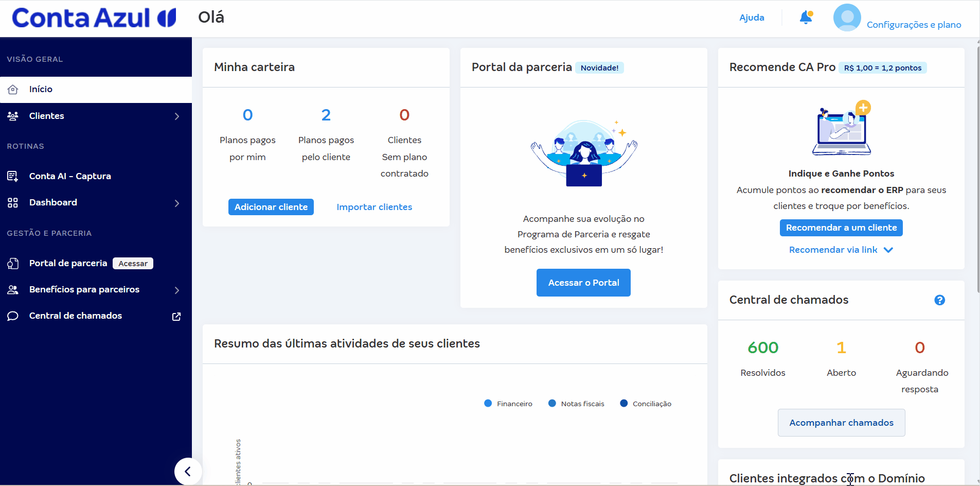This screenshot has width=980, height=486.
Task: Click the 1 Aberto count
Action: click(841, 348)
